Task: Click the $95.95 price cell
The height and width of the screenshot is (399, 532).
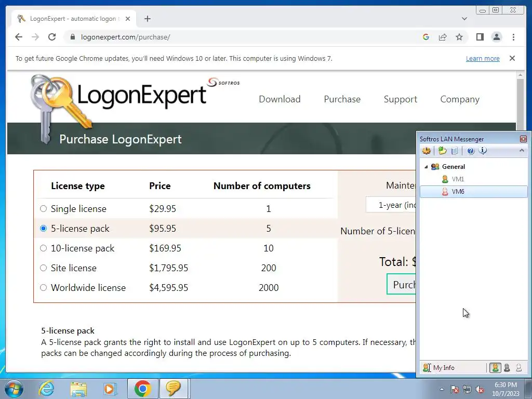Action: point(163,229)
